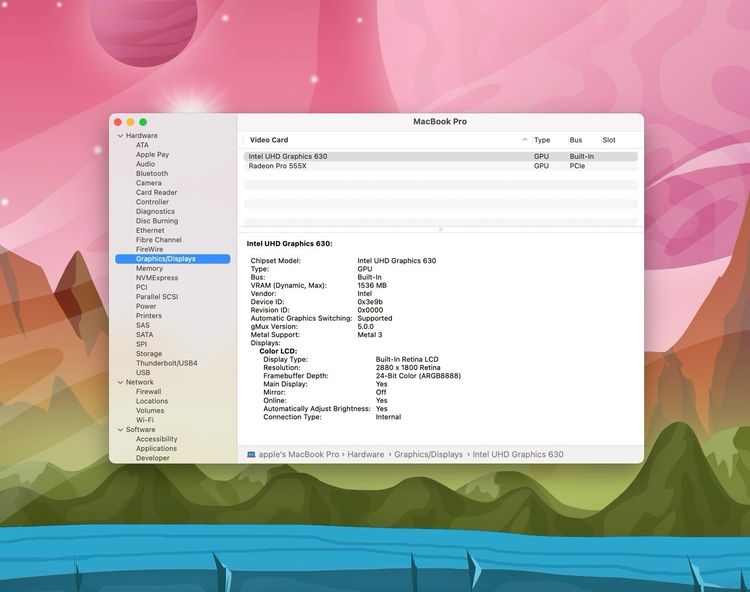
Task: Collapse the Network section disclosure triangle
Action: [x=120, y=382]
